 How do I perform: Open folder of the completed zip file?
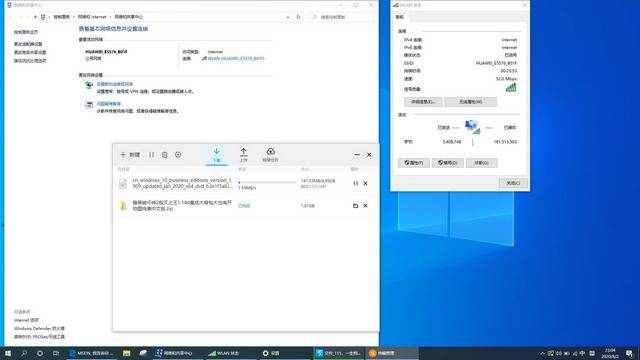point(356,206)
